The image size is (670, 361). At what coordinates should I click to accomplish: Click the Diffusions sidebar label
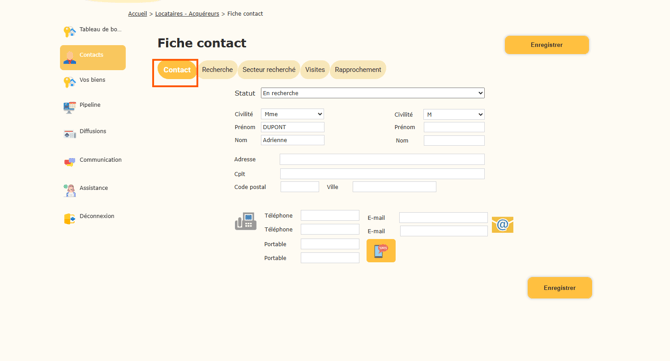(93, 131)
